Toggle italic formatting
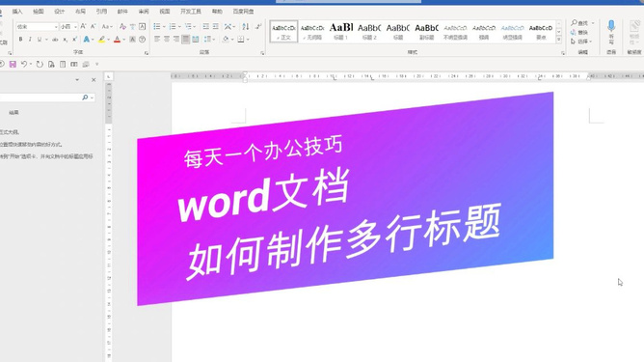The height and width of the screenshot is (362, 644). pyautogui.click(x=30, y=40)
